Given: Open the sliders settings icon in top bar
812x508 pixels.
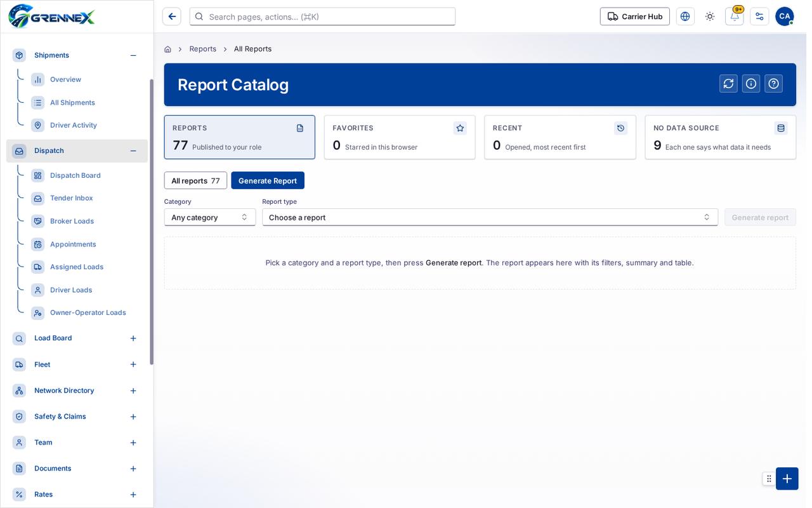Looking at the screenshot, I should (x=759, y=17).
